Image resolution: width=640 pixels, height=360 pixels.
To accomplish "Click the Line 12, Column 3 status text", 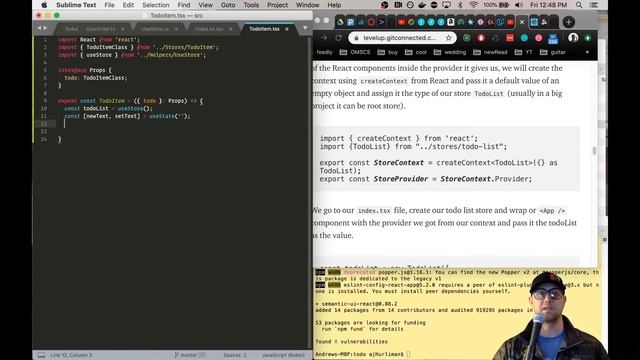I will pyautogui.click(x=71, y=355).
